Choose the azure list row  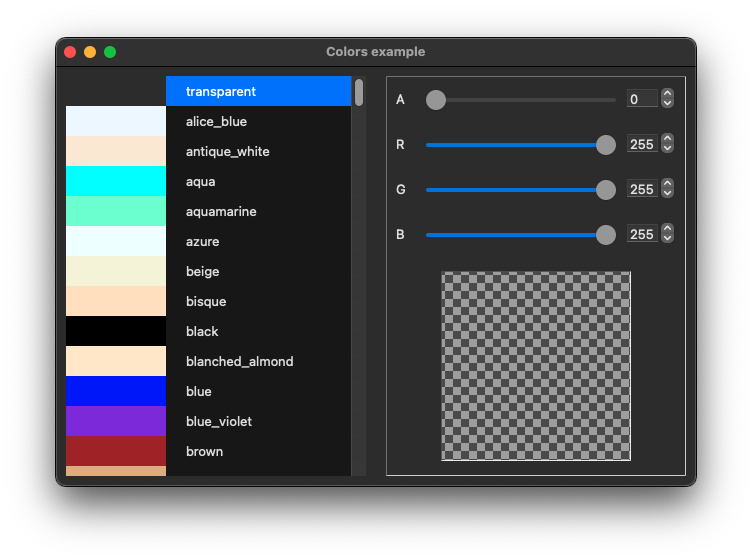click(258, 241)
